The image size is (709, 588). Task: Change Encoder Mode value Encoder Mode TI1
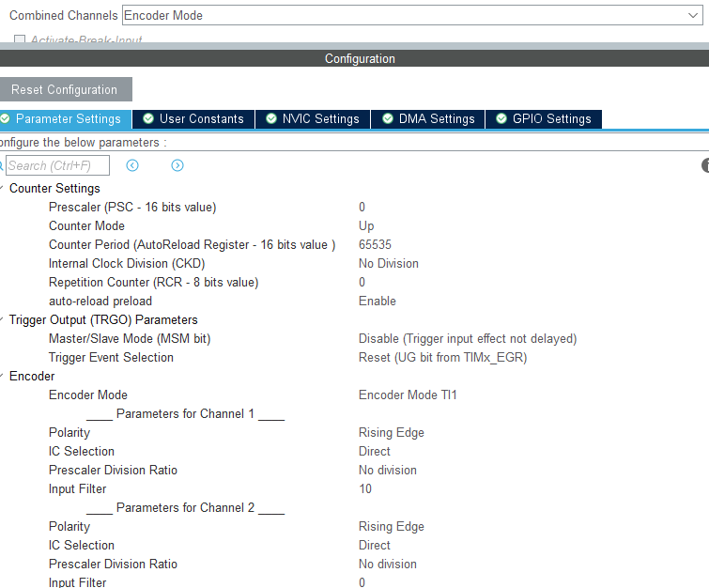click(408, 395)
